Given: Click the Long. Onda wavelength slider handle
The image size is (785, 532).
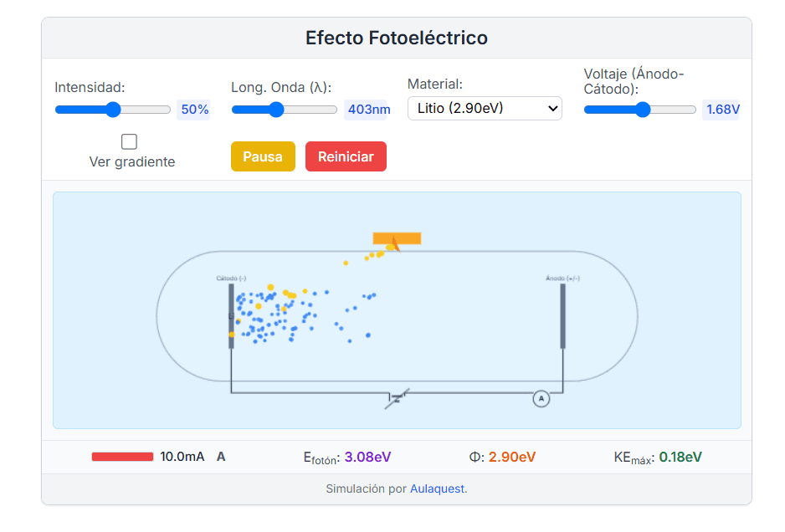Looking at the screenshot, I should tap(276, 110).
